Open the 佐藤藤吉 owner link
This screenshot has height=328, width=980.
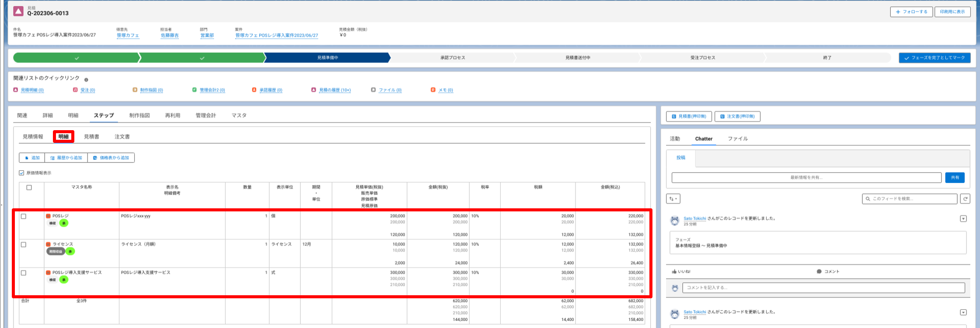[x=170, y=35]
